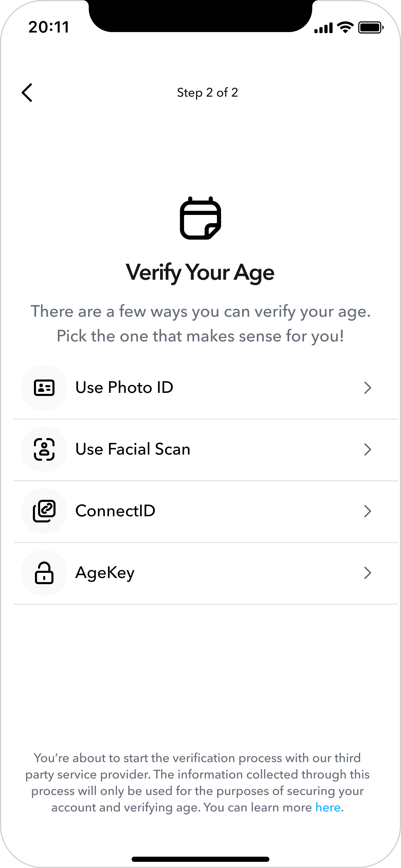
Task: Open the chevron beside Use Facial Scan
Action: coord(367,449)
